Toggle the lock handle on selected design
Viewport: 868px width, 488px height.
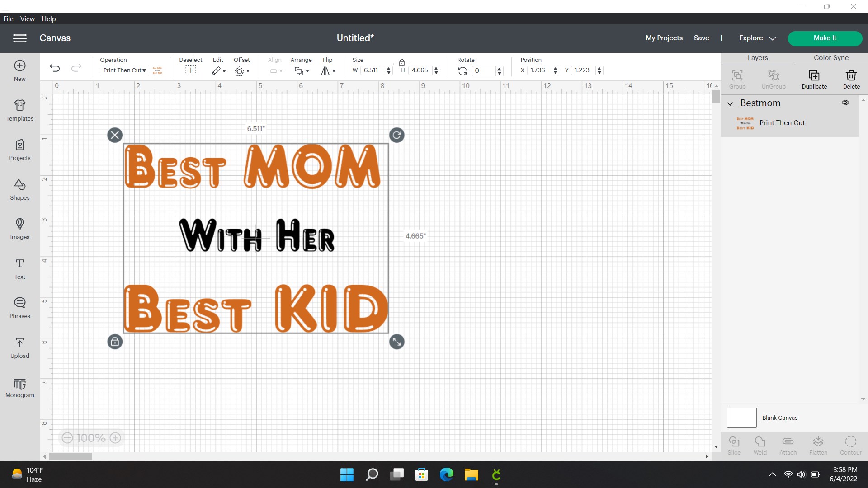tap(115, 342)
